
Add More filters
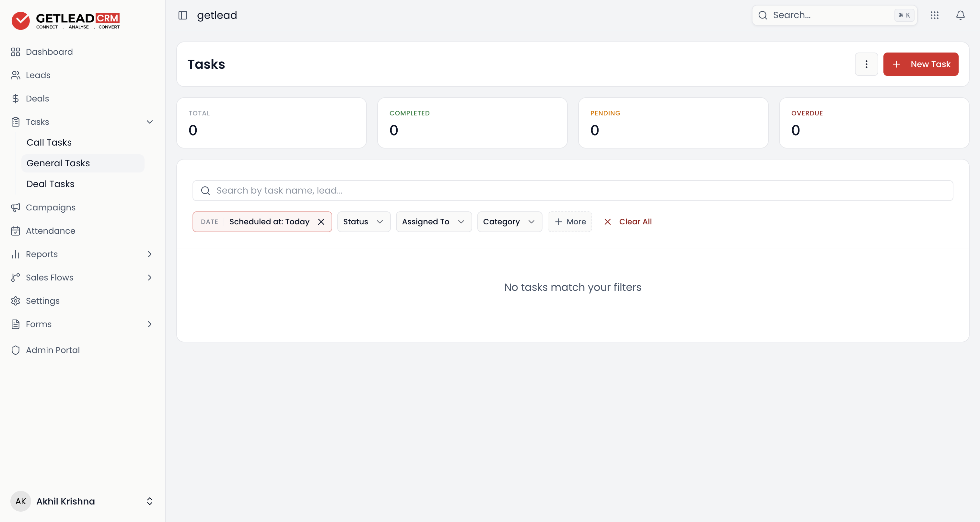pos(569,221)
